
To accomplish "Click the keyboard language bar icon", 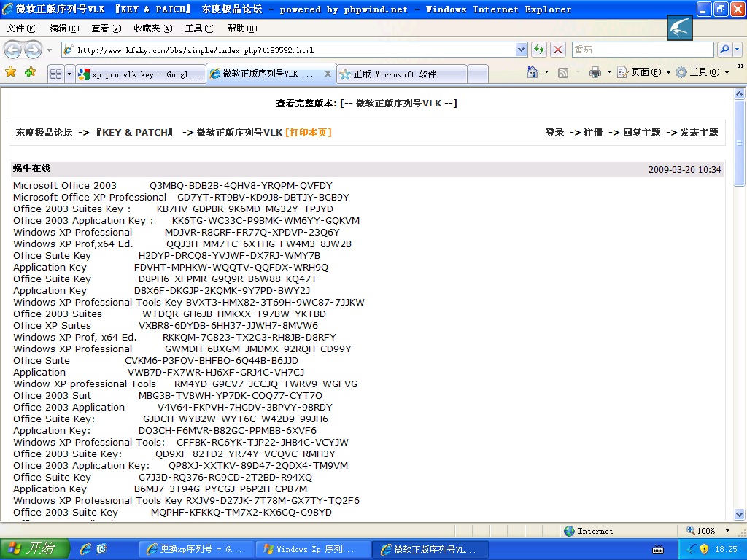I will [658, 550].
